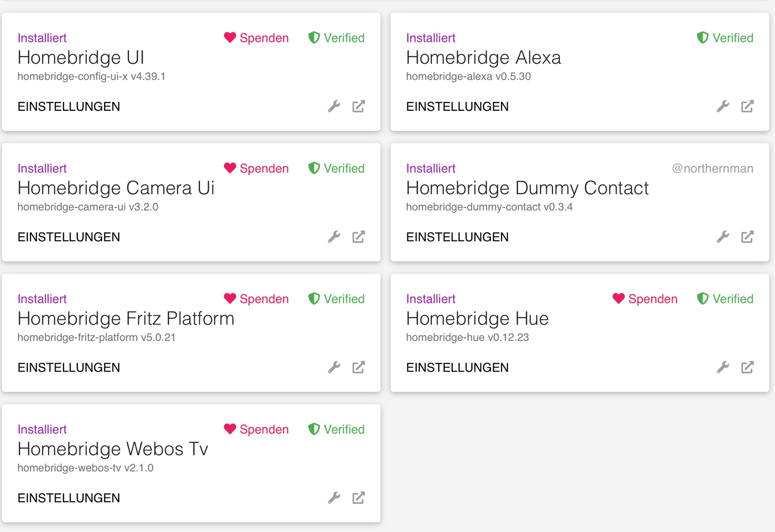Click Spenden heart on Fritz Platform card
The height and width of the screenshot is (532, 775).
[230, 298]
